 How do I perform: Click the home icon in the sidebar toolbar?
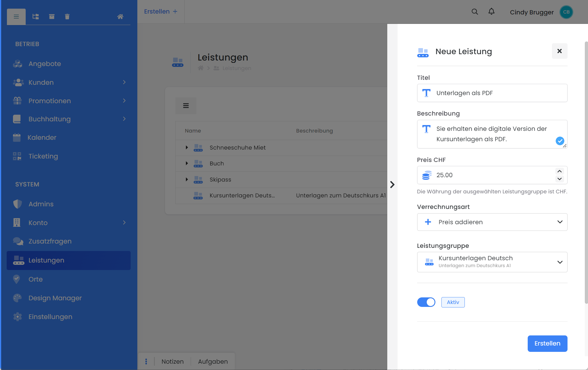click(120, 17)
